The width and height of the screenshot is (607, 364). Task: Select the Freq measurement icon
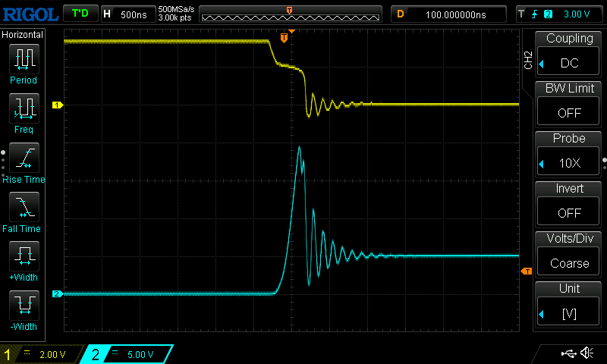[24, 108]
